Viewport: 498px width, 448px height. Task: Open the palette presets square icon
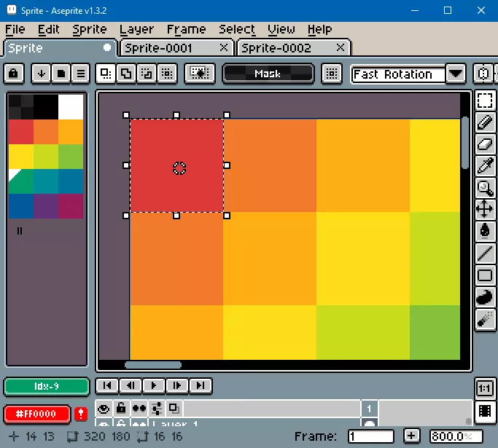61,74
